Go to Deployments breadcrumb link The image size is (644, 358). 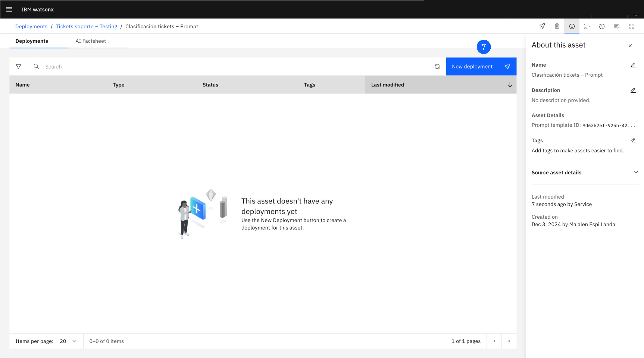point(31,26)
